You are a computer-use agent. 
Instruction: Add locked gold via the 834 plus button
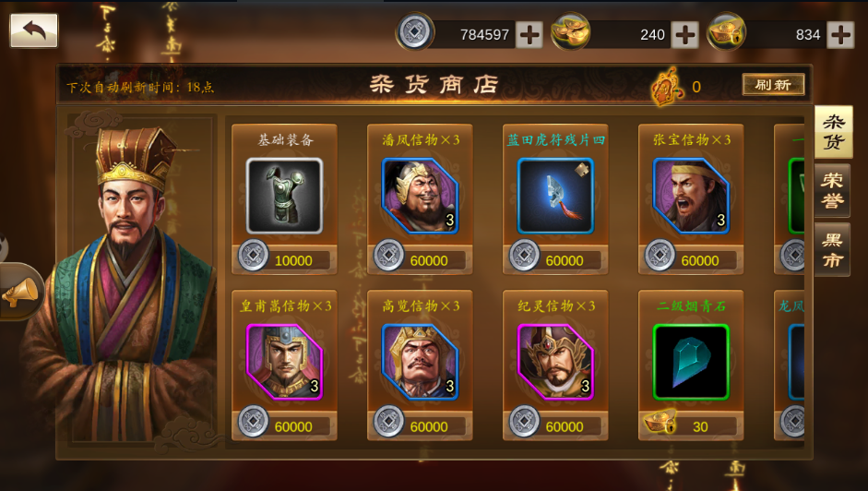[840, 35]
